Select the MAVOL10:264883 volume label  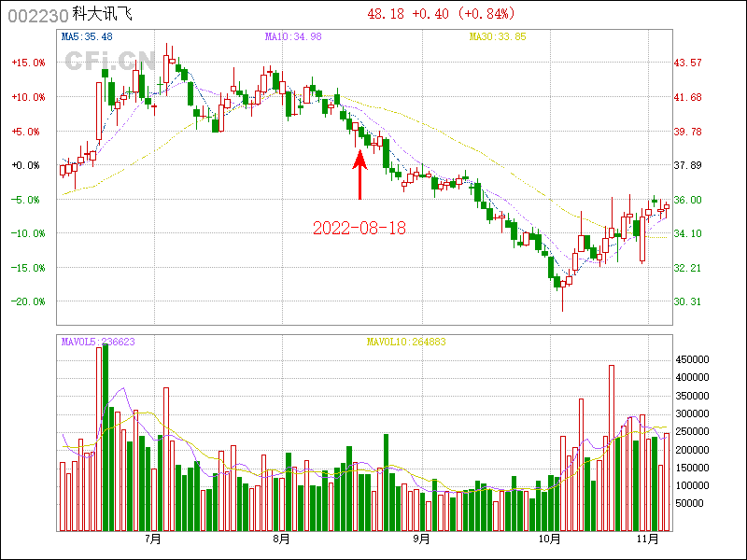[x=406, y=342]
